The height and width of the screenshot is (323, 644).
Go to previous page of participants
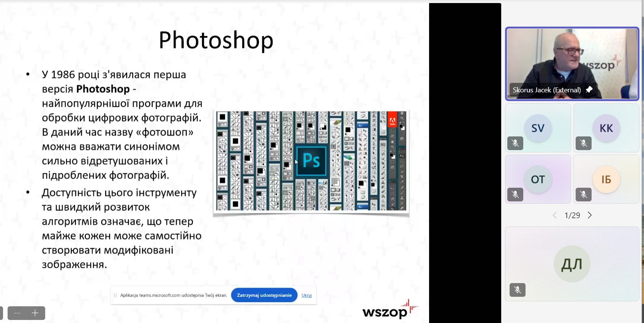coord(555,215)
